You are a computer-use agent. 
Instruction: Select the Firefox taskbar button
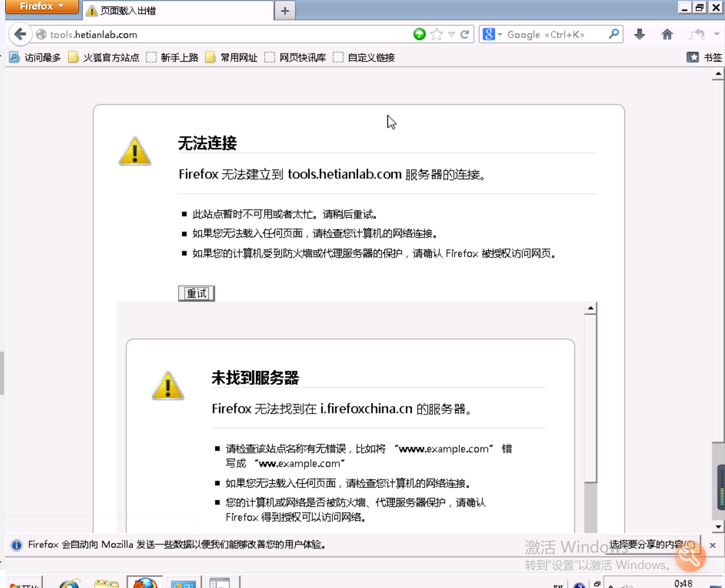tap(145, 582)
